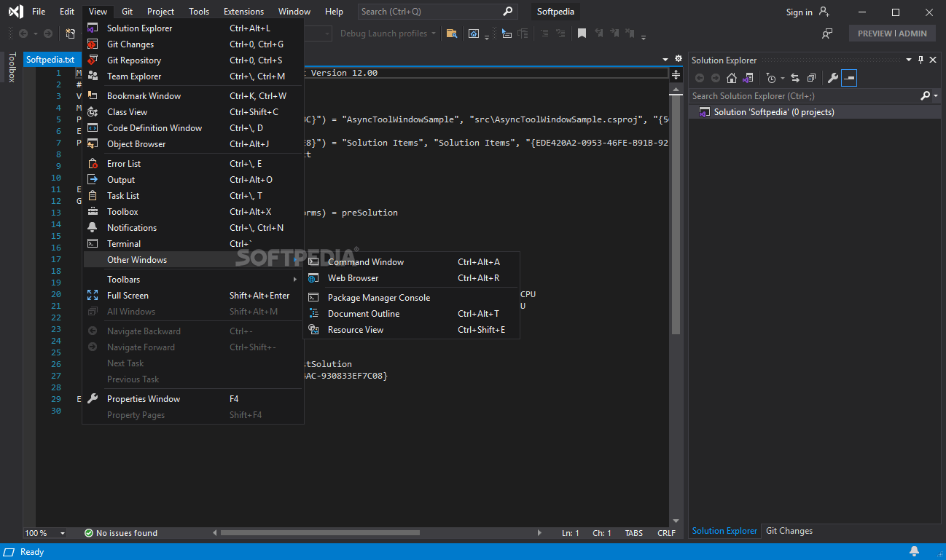Open the Resource View window
The image size is (946, 560).
356,329
